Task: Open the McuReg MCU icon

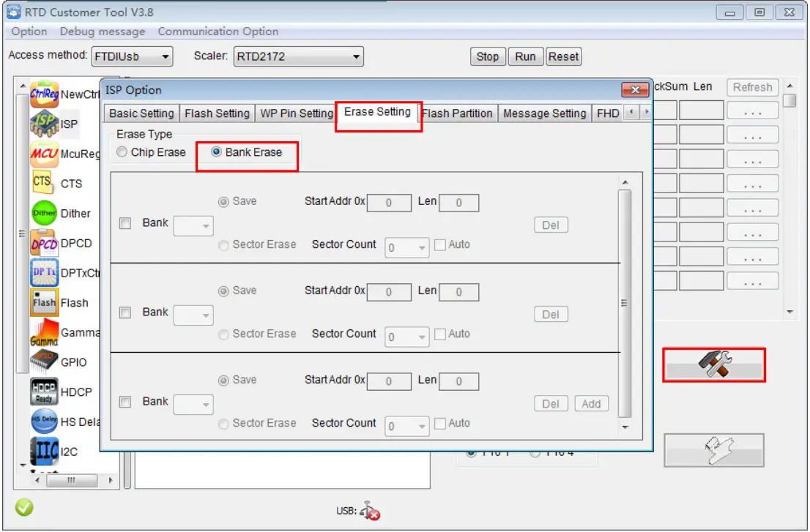Action: tap(44, 154)
